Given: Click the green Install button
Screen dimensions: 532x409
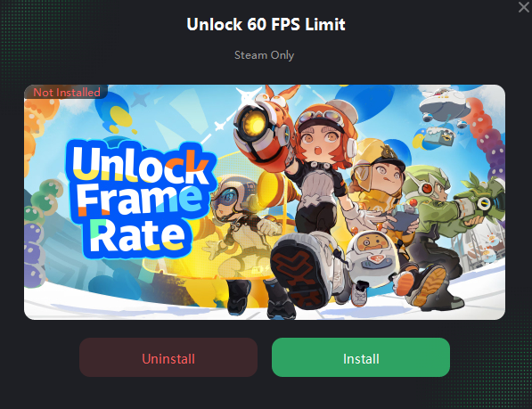Looking at the screenshot, I should [361, 357].
